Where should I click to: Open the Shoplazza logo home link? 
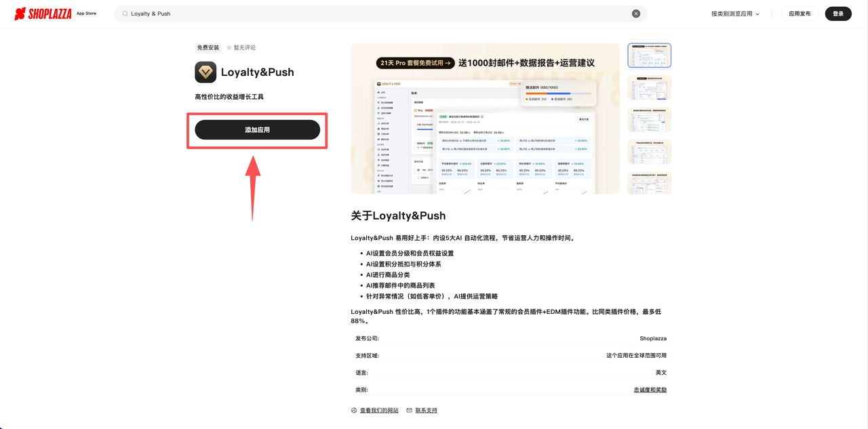tap(43, 14)
